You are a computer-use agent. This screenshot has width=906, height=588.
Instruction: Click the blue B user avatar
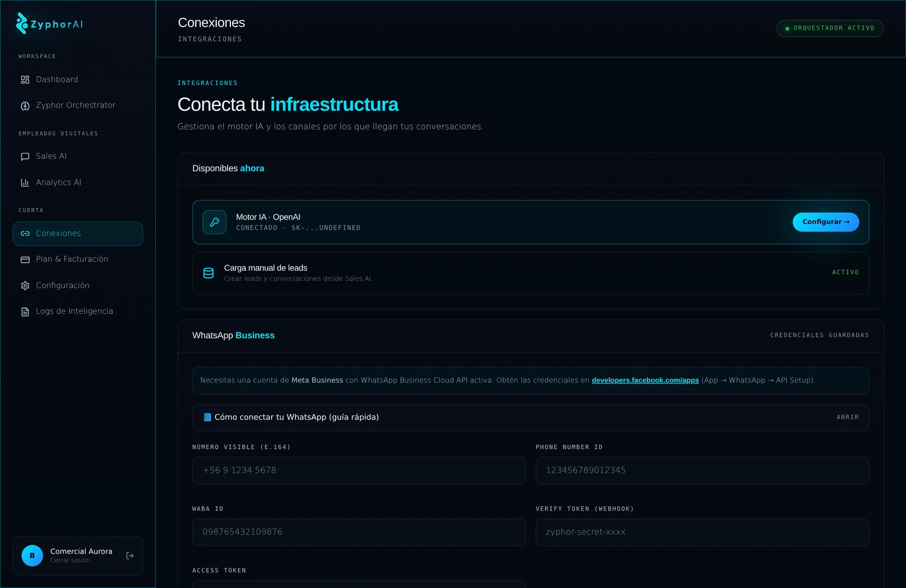pyautogui.click(x=32, y=556)
